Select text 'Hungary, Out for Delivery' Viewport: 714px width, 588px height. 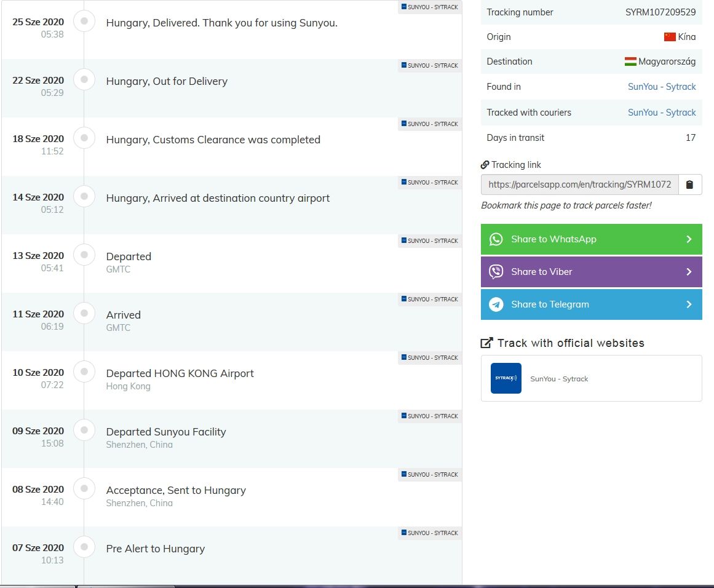click(x=167, y=82)
